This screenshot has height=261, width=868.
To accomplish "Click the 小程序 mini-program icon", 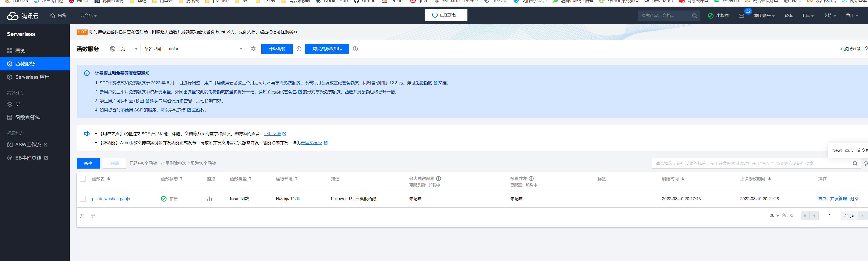I will pyautogui.click(x=718, y=16).
